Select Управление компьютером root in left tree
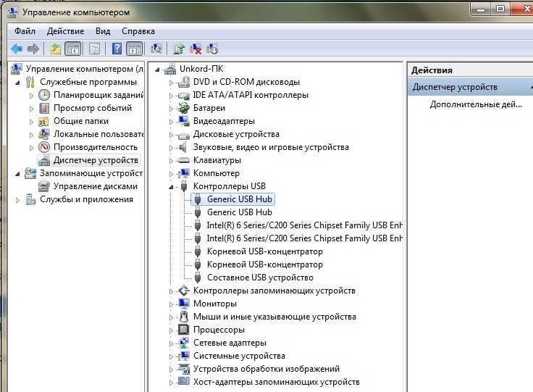 [x=85, y=69]
